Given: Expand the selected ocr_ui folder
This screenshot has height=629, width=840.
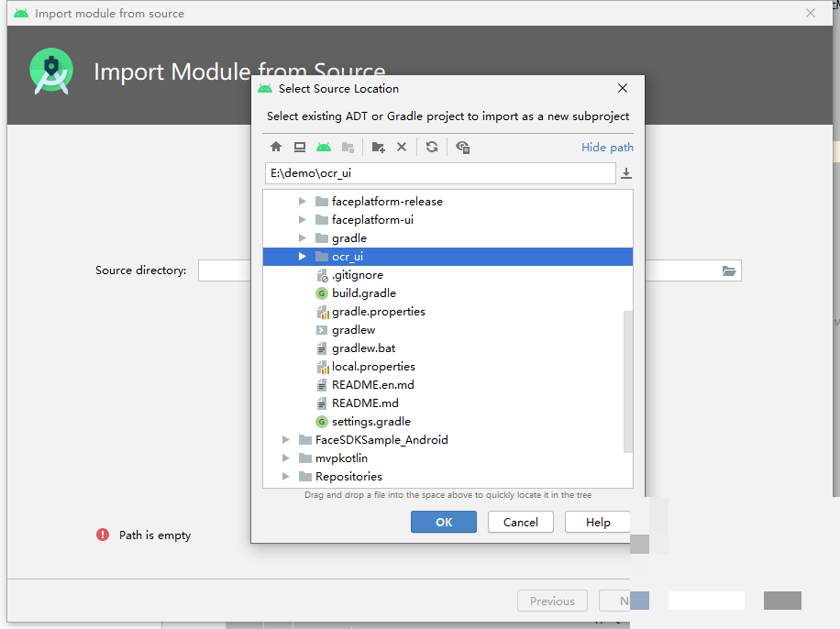Looking at the screenshot, I should pos(302,257).
